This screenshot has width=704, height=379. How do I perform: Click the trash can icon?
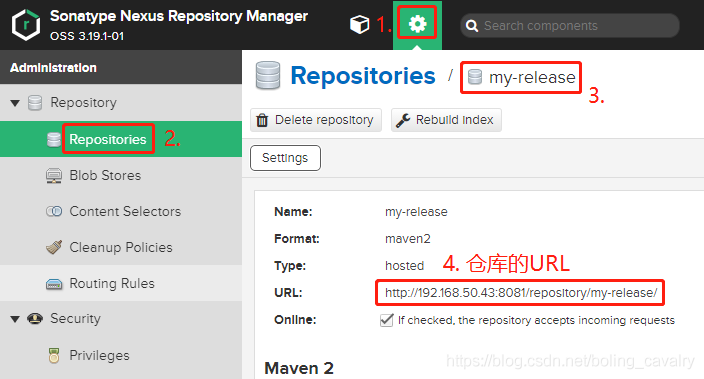[262, 120]
